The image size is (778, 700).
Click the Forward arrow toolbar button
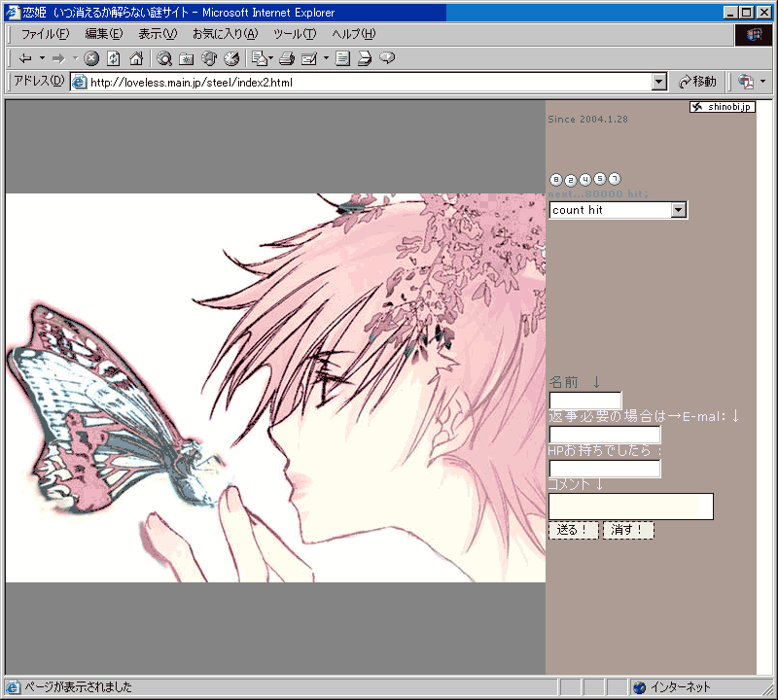[x=58, y=58]
